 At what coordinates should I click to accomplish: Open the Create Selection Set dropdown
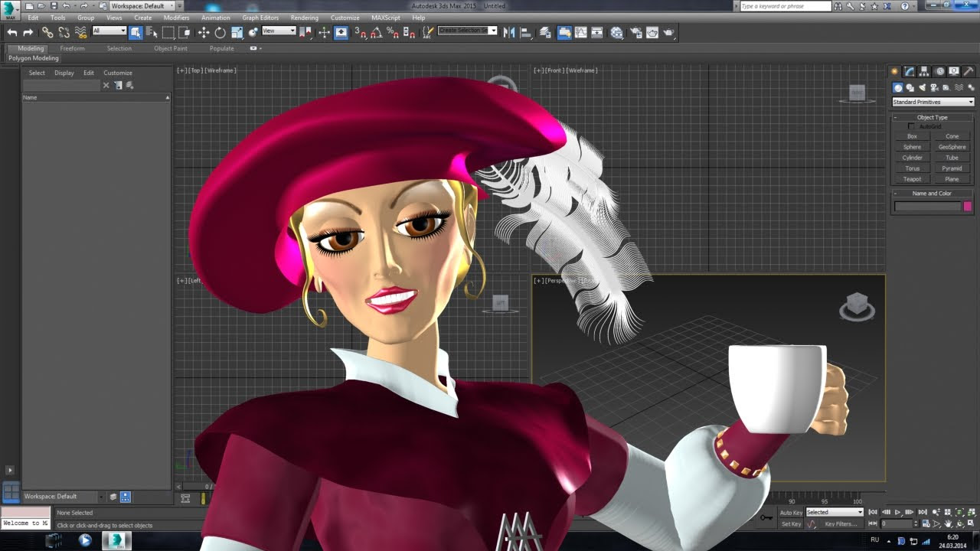click(467, 31)
